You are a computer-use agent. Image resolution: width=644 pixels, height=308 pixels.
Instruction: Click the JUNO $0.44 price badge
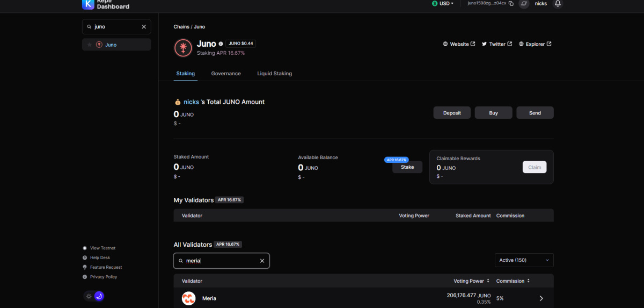(x=241, y=44)
